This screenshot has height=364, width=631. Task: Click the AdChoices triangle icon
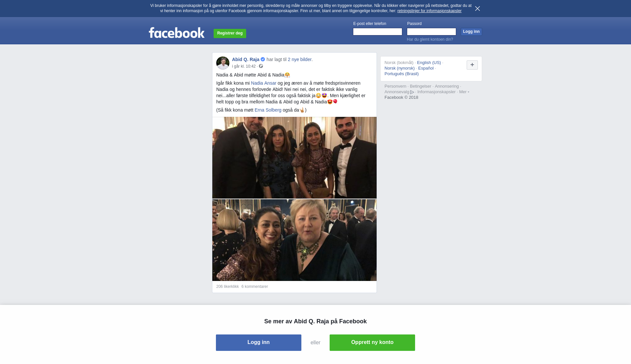coord(412,92)
